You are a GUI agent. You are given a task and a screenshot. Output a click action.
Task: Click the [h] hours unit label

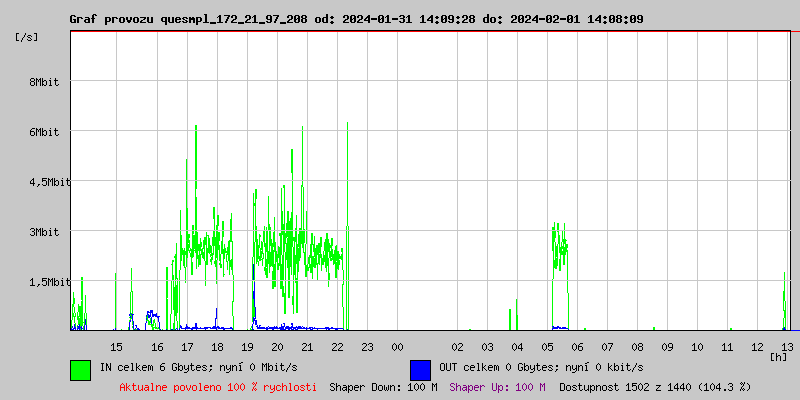click(x=778, y=356)
